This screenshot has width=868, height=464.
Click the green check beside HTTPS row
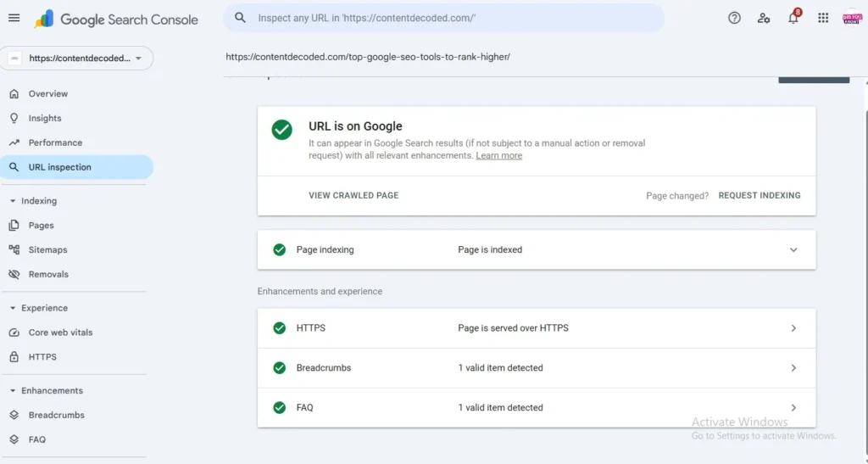pyautogui.click(x=280, y=327)
